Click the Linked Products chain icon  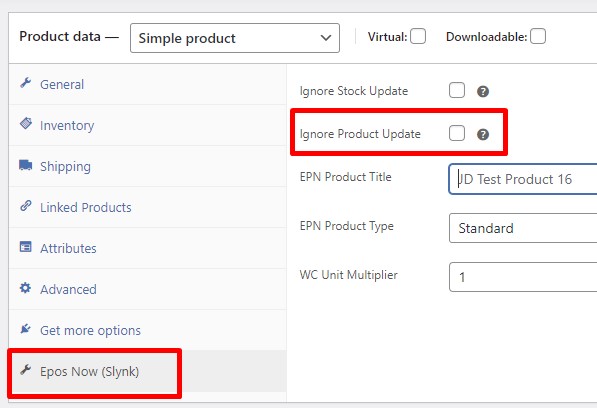[26, 206]
